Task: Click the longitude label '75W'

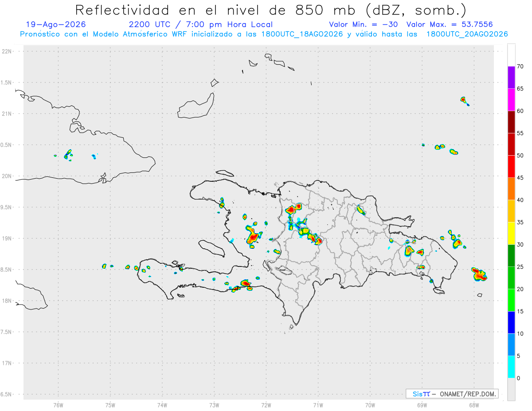Action: click(110, 405)
